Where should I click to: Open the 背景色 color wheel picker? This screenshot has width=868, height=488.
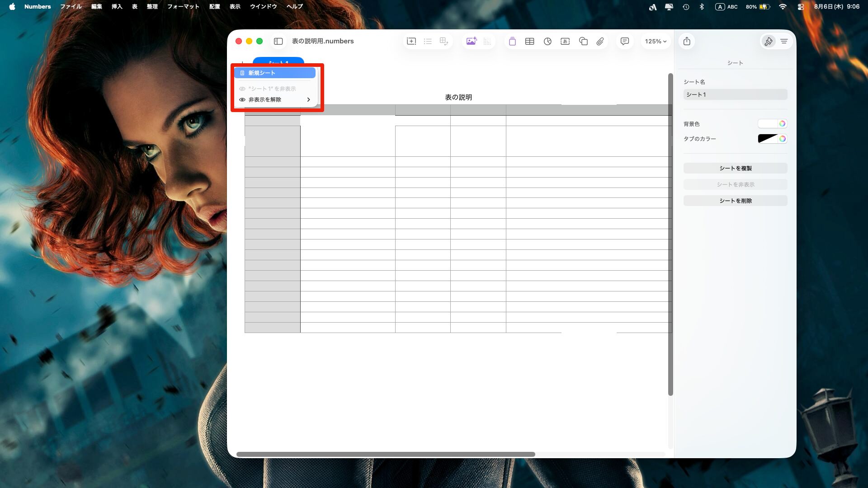tap(783, 124)
